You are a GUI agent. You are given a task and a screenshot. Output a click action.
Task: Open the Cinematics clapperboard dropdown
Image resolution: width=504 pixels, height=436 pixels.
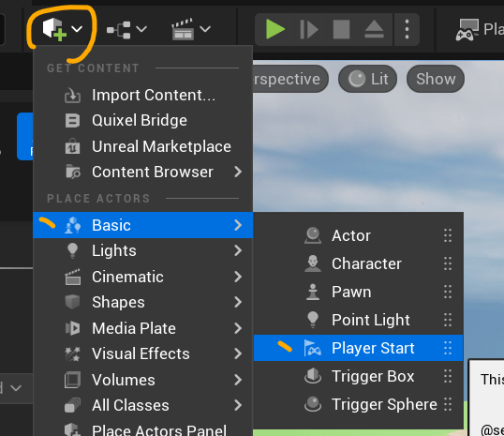click(x=191, y=29)
